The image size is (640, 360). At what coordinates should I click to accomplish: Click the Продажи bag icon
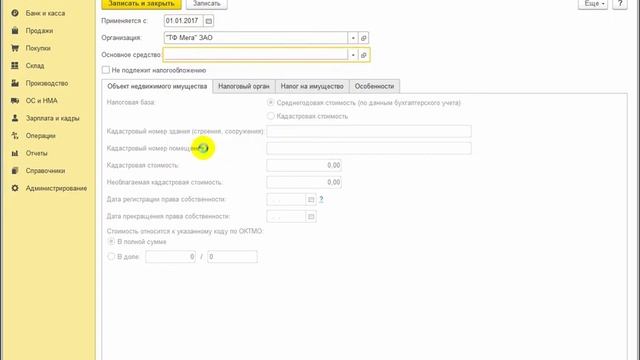[x=15, y=31]
